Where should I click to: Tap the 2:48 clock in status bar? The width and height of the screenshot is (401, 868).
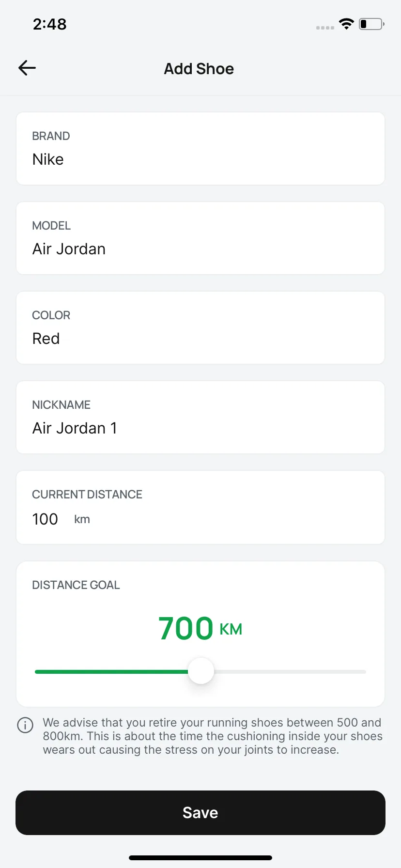(49, 24)
